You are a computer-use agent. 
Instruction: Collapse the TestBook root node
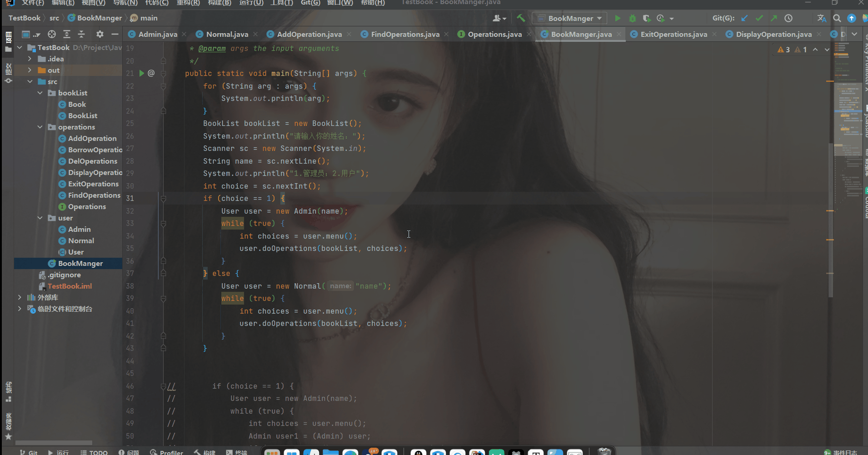point(20,47)
